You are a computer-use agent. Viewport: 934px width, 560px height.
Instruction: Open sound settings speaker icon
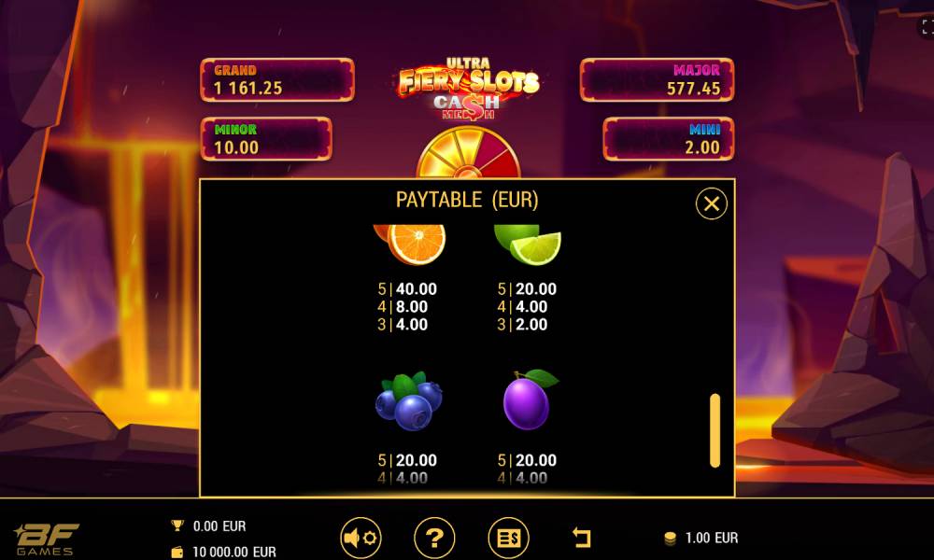[361, 538]
